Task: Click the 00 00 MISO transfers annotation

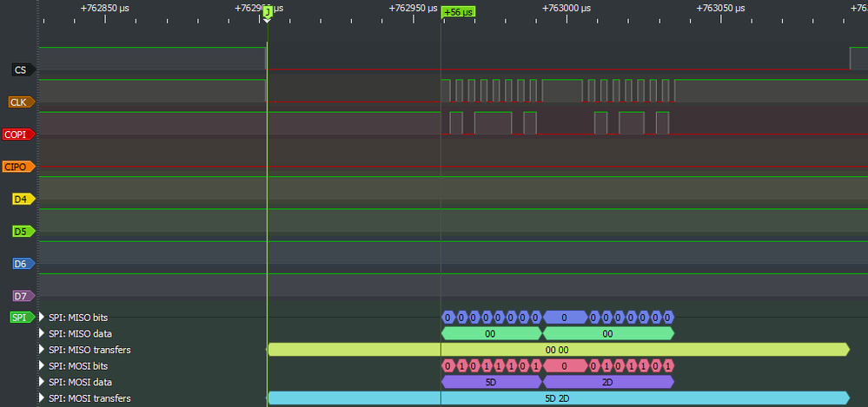Action: (x=559, y=350)
